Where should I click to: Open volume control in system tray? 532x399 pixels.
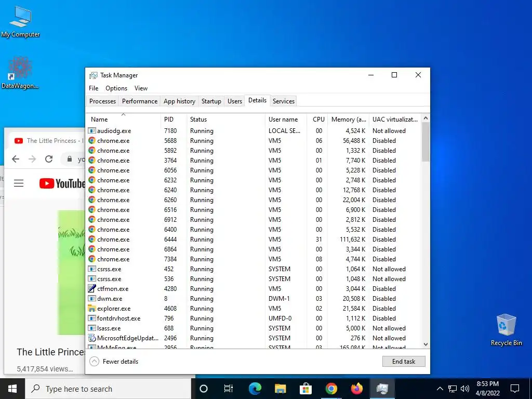click(x=465, y=389)
